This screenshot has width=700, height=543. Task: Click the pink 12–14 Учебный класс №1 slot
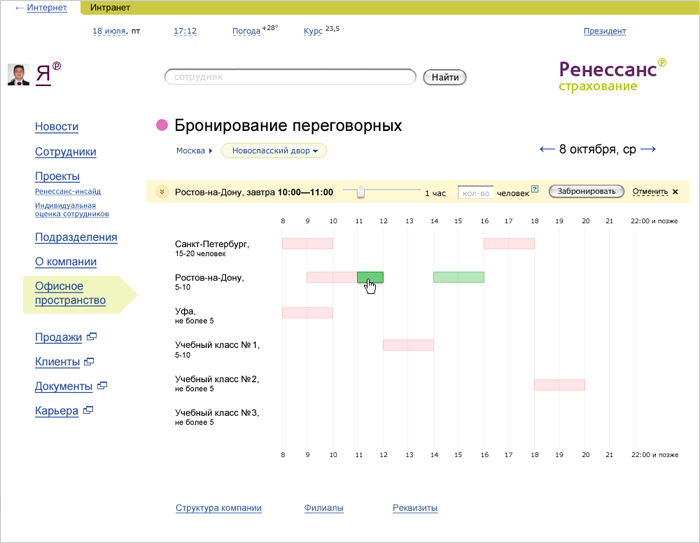408,345
